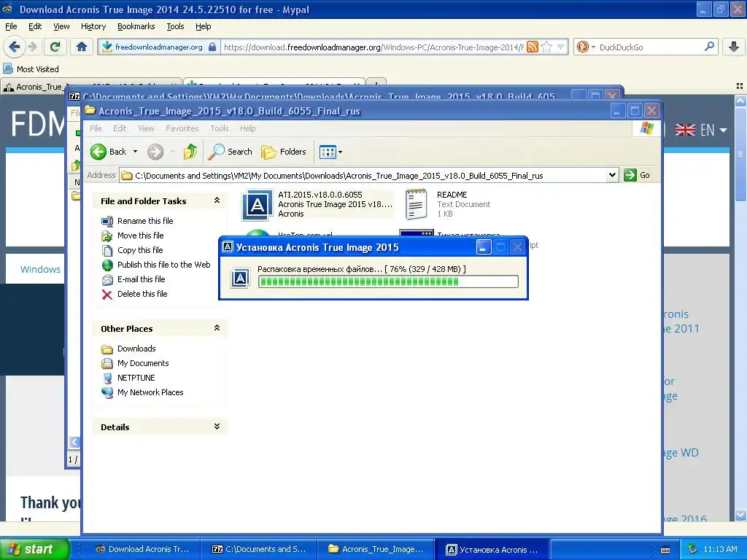The image size is (747, 560).
Task: Open Downloads in Other Places
Action: click(136, 349)
